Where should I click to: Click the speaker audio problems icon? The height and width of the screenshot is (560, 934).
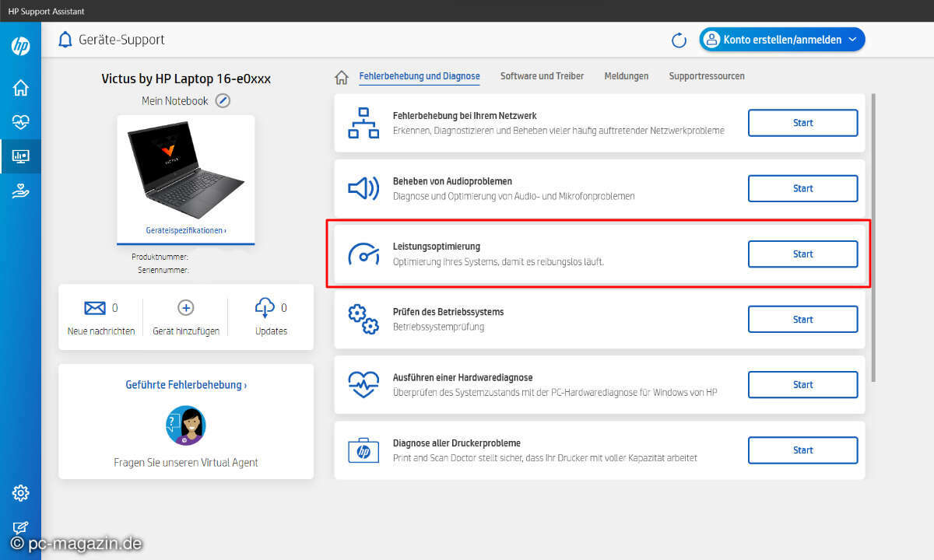363,188
